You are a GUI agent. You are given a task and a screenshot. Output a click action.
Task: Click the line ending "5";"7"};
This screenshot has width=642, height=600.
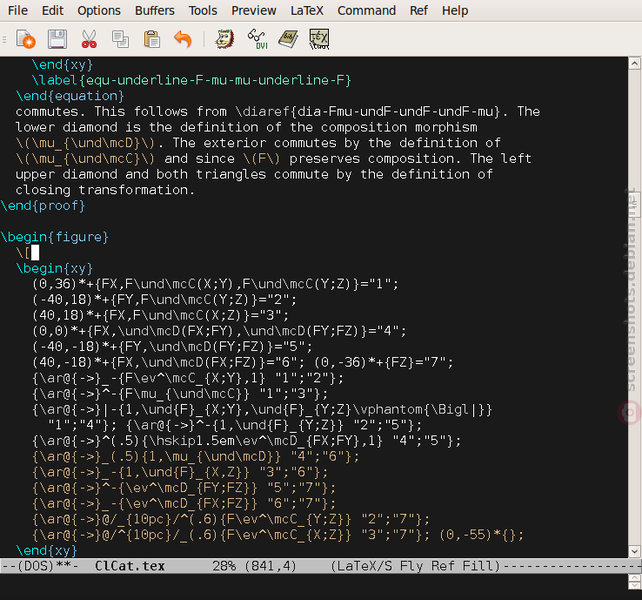tap(184, 488)
